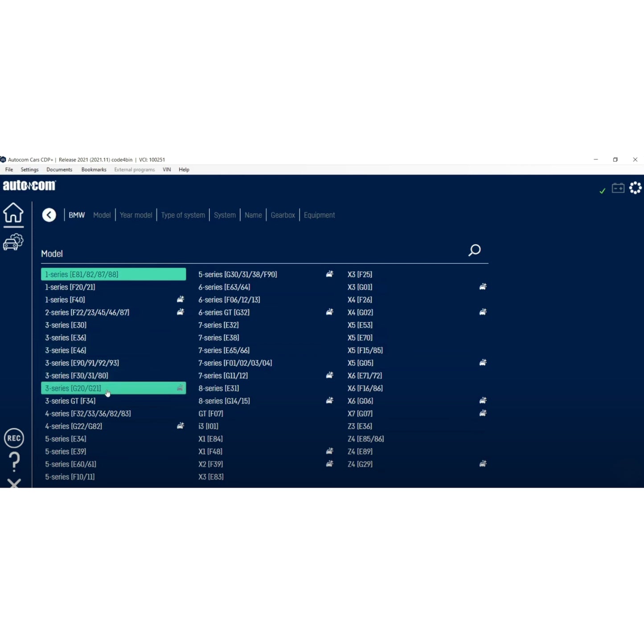Click the car icon beside Z4 [G29]
The image size is (644, 644).
click(x=483, y=464)
